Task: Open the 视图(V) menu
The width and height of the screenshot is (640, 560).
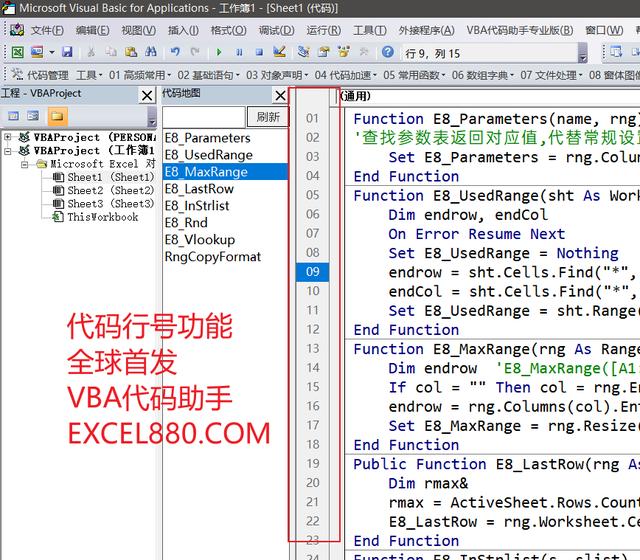Action: tap(139, 30)
